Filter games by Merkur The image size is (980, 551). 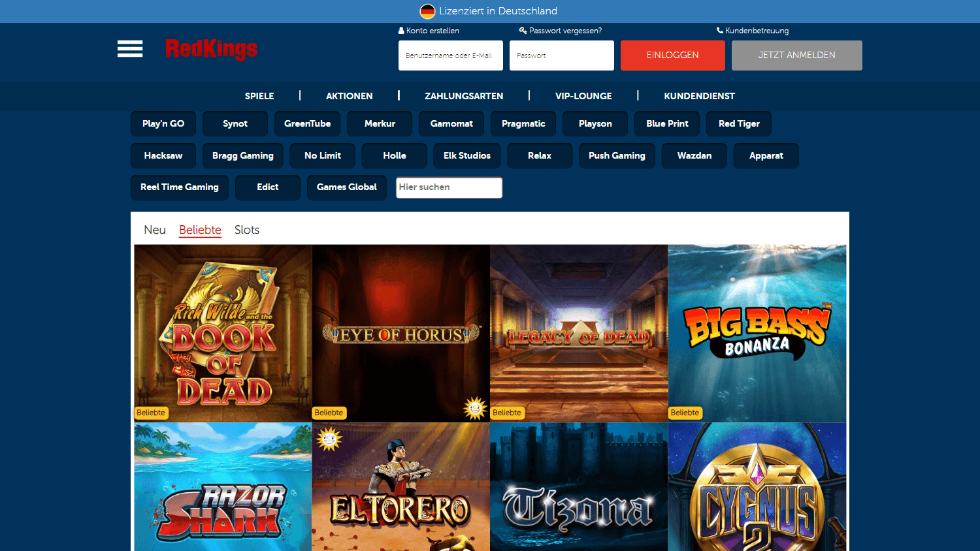(x=380, y=123)
